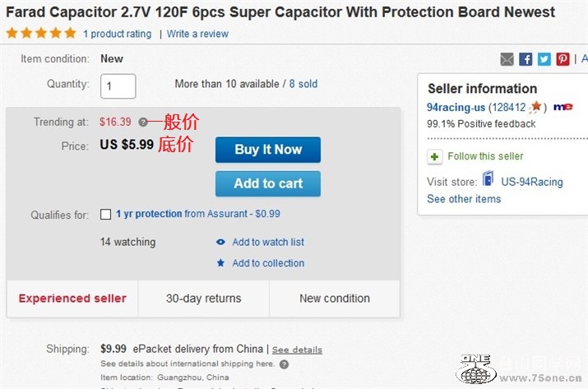
Task: Click the eye icon for watch list
Action: click(x=220, y=242)
